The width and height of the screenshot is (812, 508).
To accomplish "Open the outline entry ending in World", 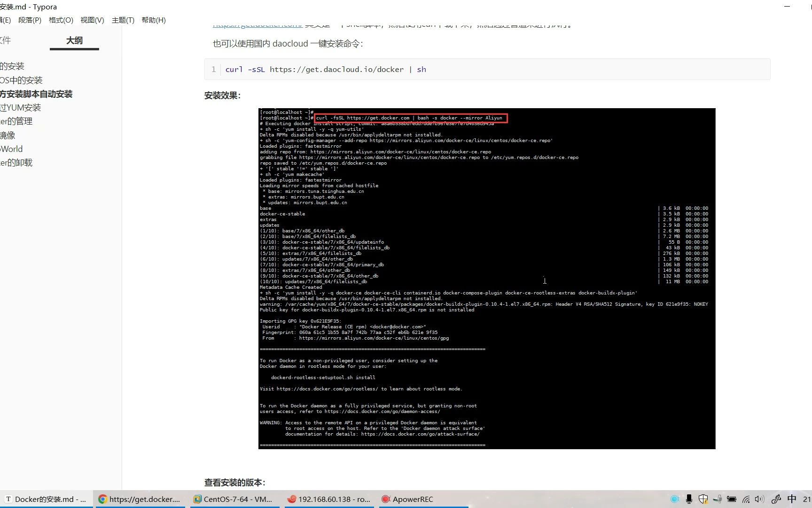I will [x=11, y=149].
